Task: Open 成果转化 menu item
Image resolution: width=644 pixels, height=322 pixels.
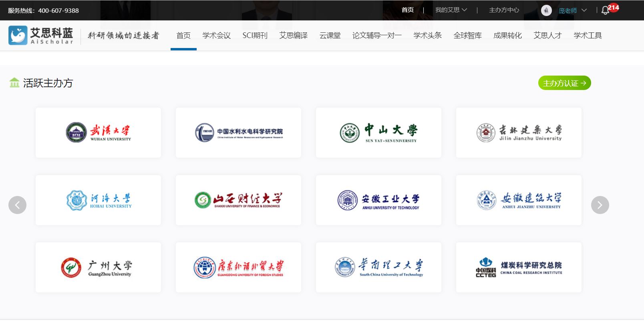Action: (507, 36)
